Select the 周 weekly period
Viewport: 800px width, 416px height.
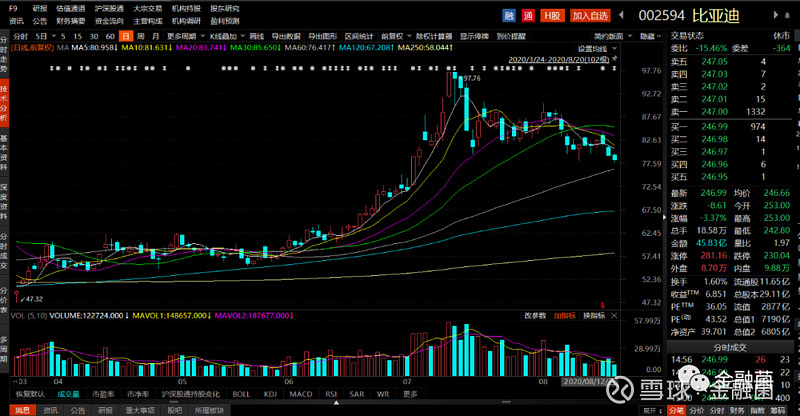click(x=141, y=36)
